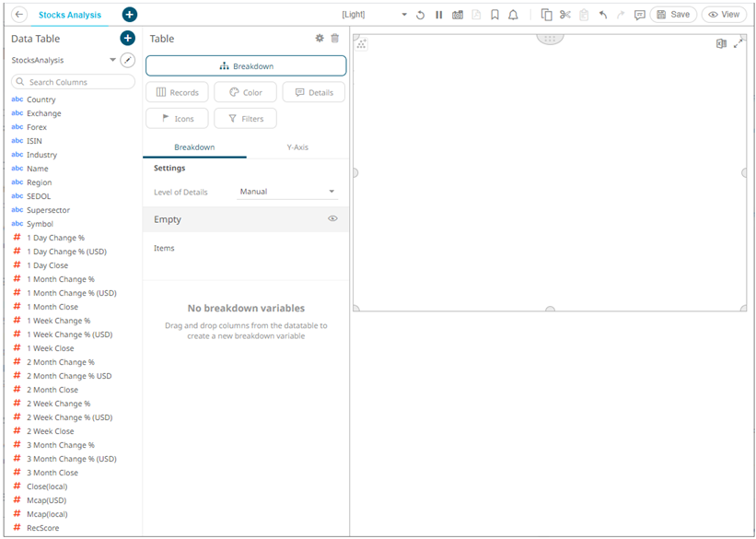The height and width of the screenshot is (539, 756).
Task: Add a new Data Table with plus icon
Action: [x=127, y=39]
